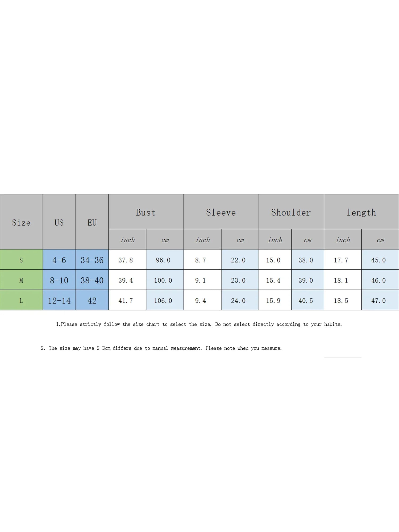Click the Size column header

click(x=21, y=222)
